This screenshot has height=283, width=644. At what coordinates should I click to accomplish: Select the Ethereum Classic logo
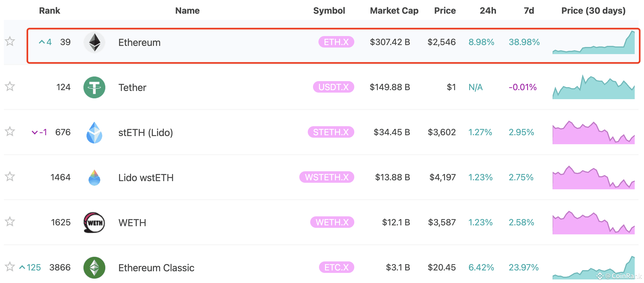tap(94, 268)
